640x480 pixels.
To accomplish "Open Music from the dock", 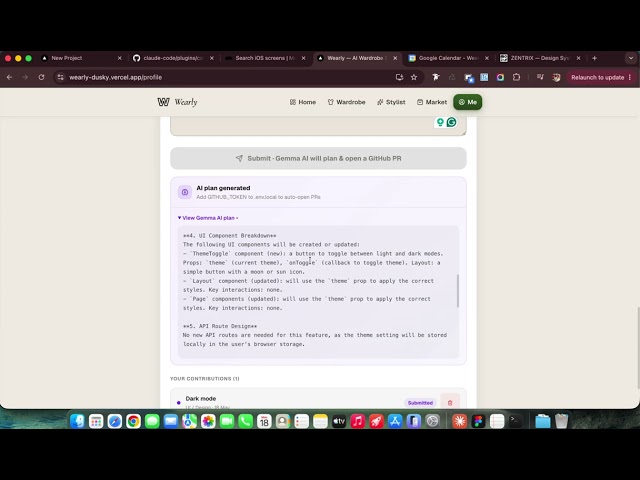I will [358, 421].
